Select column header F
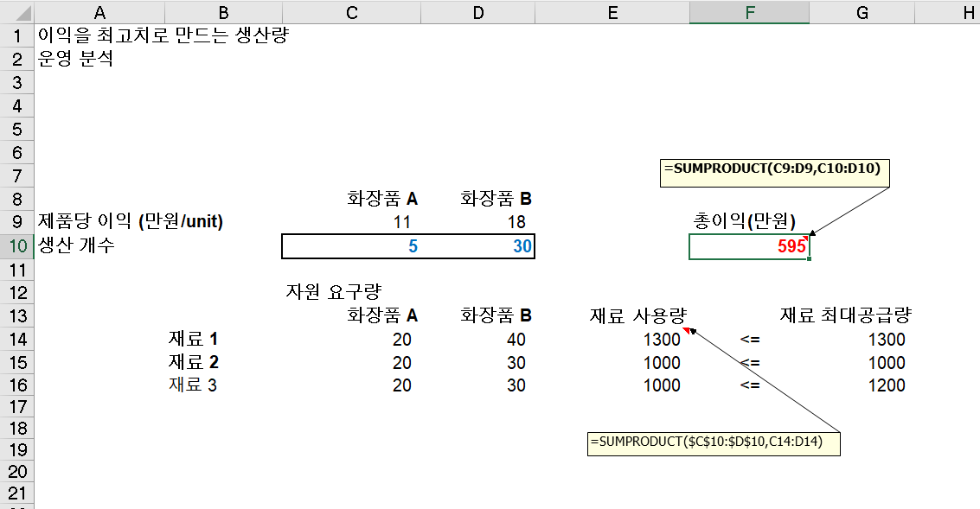The image size is (980, 509). tap(749, 11)
